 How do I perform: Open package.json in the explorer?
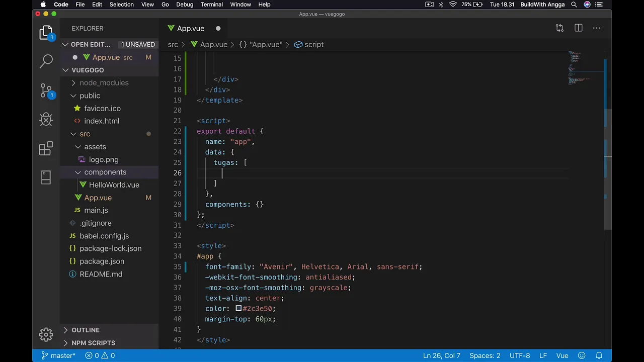[102, 261]
